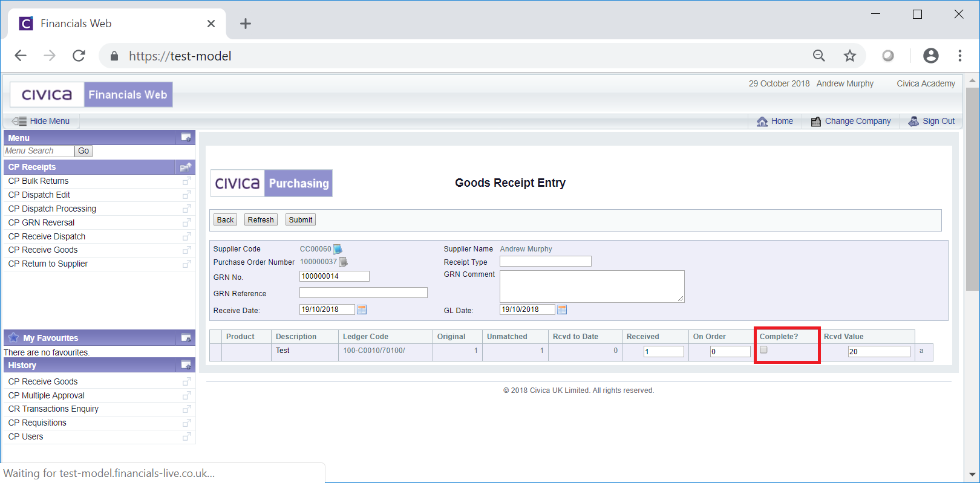This screenshot has height=483, width=980.
Task: Reload the page with the refresh icon
Action: [x=79, y=56]
